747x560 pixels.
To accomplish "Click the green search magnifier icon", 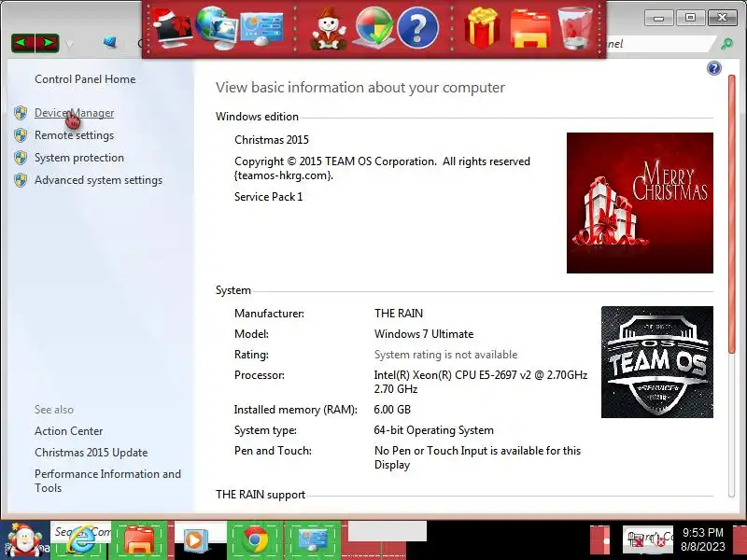I will [726, 44].
